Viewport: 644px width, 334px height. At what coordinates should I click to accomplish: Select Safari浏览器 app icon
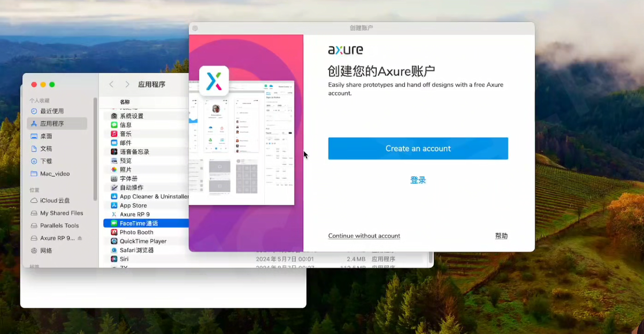[114, 250]
